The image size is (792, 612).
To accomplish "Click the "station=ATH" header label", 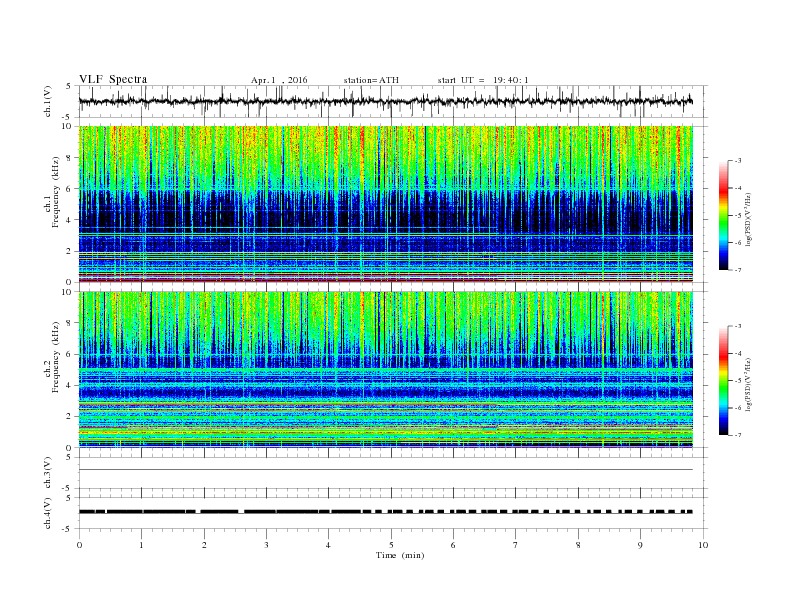I will click(371, 80).
